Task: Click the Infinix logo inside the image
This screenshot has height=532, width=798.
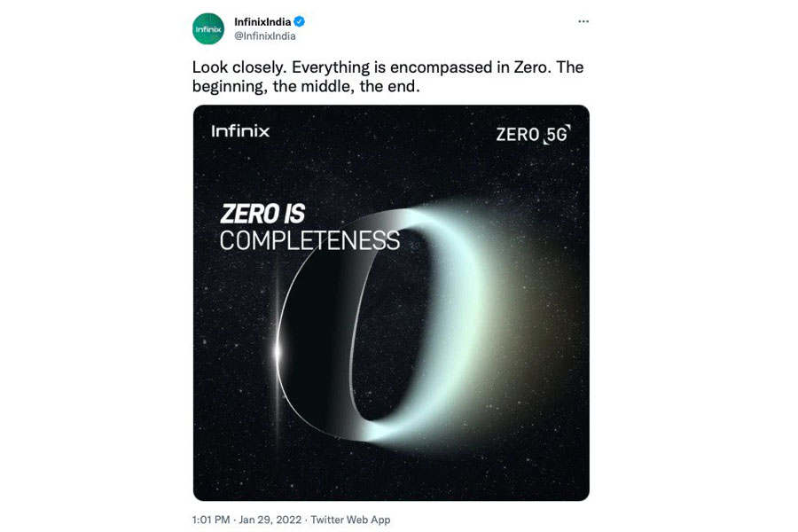Action: pyautogui.click(x=240, y=131)
